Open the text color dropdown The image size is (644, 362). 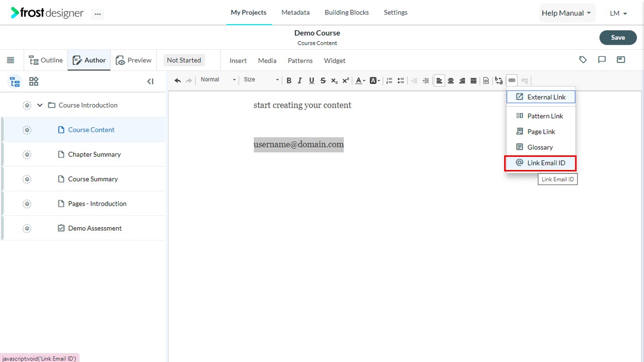360,80
